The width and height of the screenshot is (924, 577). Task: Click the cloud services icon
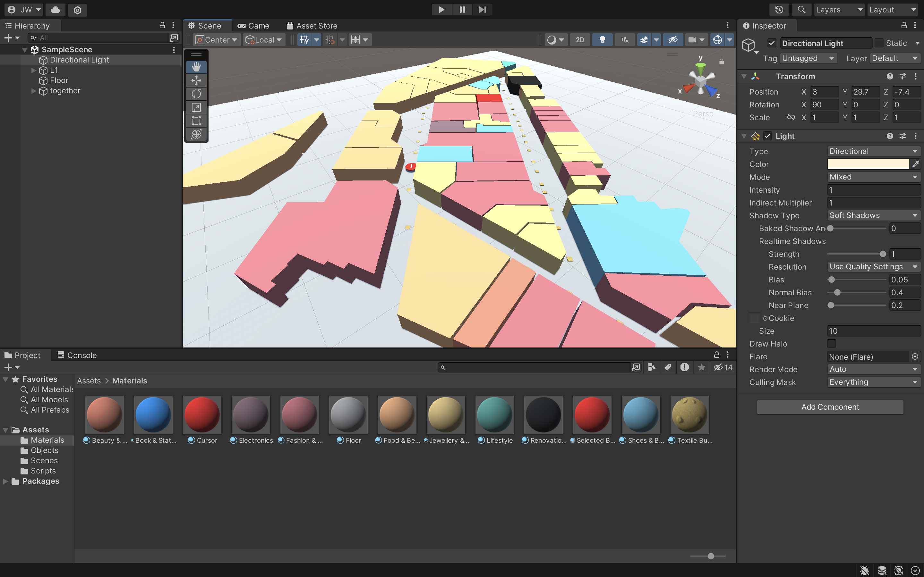click(56, 10)
